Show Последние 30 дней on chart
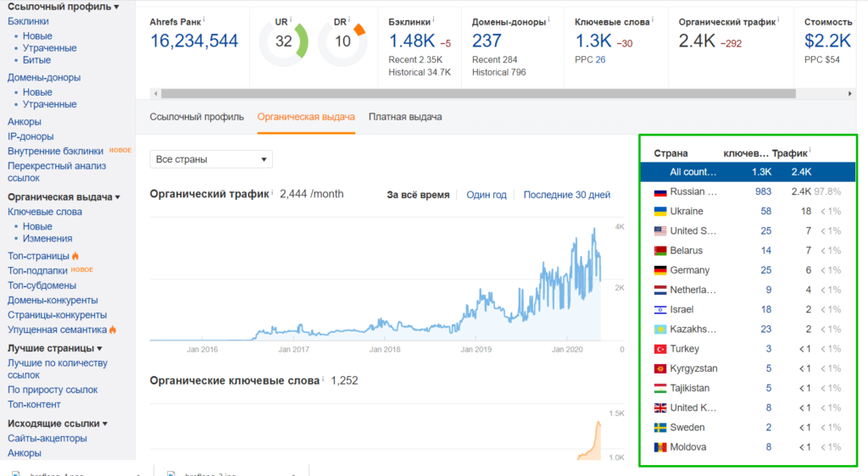The image size is (868, 476). [x=567, y=195]
